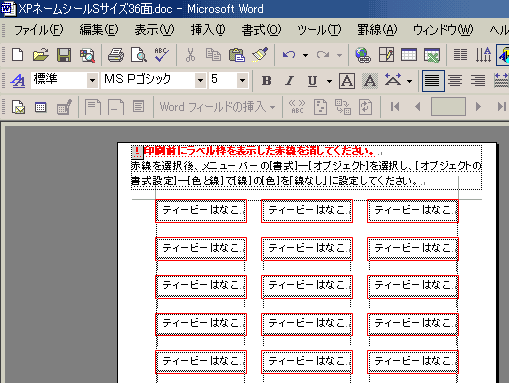Expand the MS Pゴシック font dropdown

(x=200, y=80)
